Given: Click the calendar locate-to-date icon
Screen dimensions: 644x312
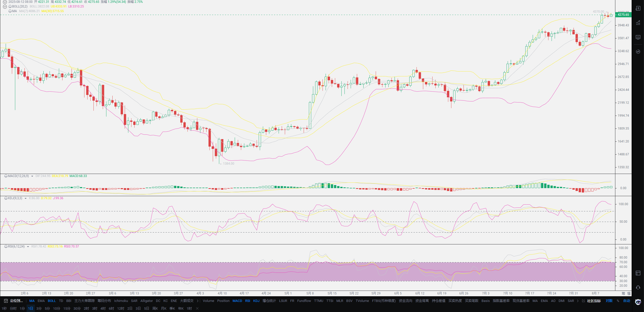Looking at the screenshot, I should click(x=6, y=301).
